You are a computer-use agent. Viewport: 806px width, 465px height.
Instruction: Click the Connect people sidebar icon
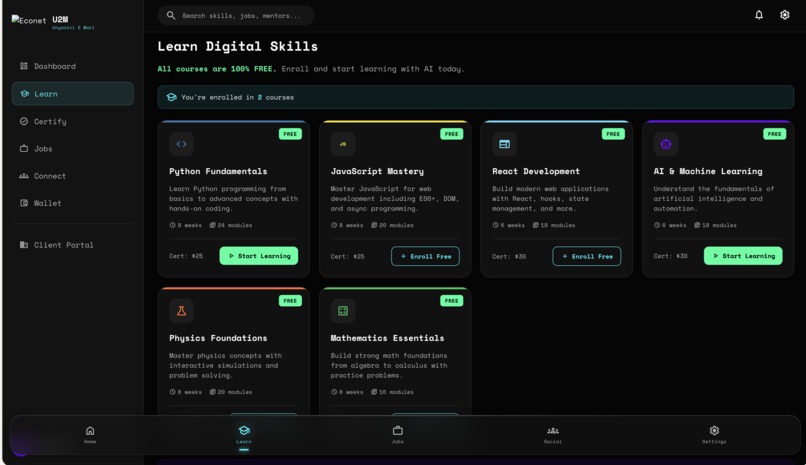(x=24, y=176)
